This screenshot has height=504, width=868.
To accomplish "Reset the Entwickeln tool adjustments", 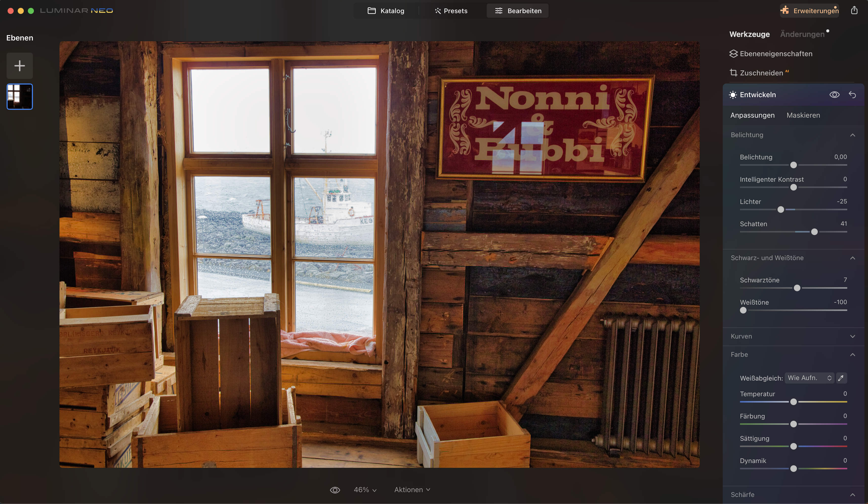I will pyautogui.click(x=853, y=95).
